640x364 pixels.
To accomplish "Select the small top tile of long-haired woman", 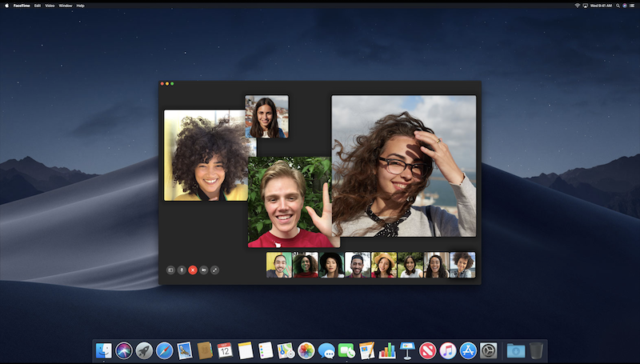I will 266,117.
